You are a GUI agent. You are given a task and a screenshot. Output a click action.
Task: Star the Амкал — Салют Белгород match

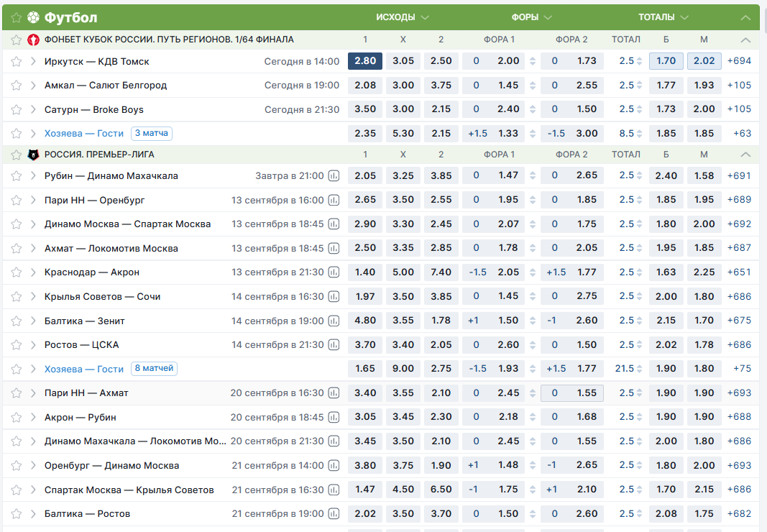pos(16,85)
